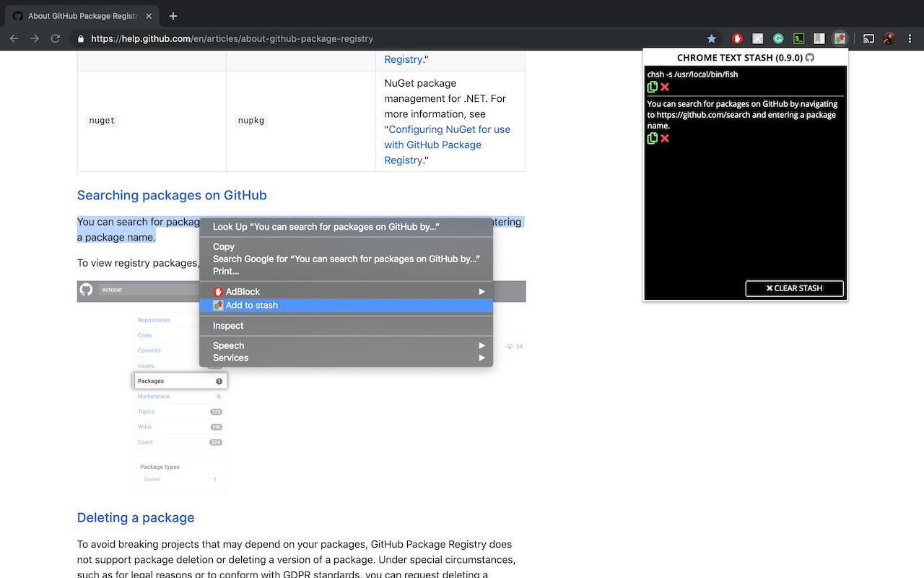Select Packages in the screenshot sidebar
The height and width of the screenshot is (578, 924).
point(180,381)
